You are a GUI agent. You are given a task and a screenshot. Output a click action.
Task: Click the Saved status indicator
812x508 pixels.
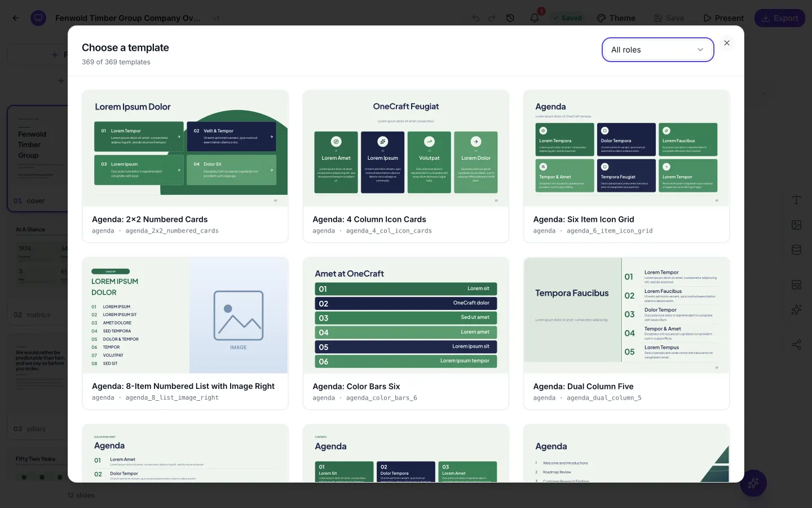[x=567, y=18]
